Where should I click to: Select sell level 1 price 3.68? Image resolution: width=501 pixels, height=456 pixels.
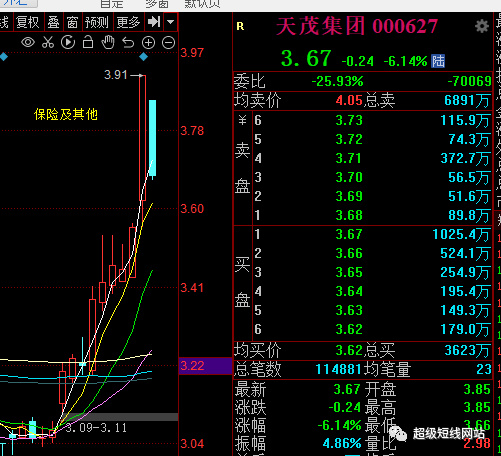point(349,215)
